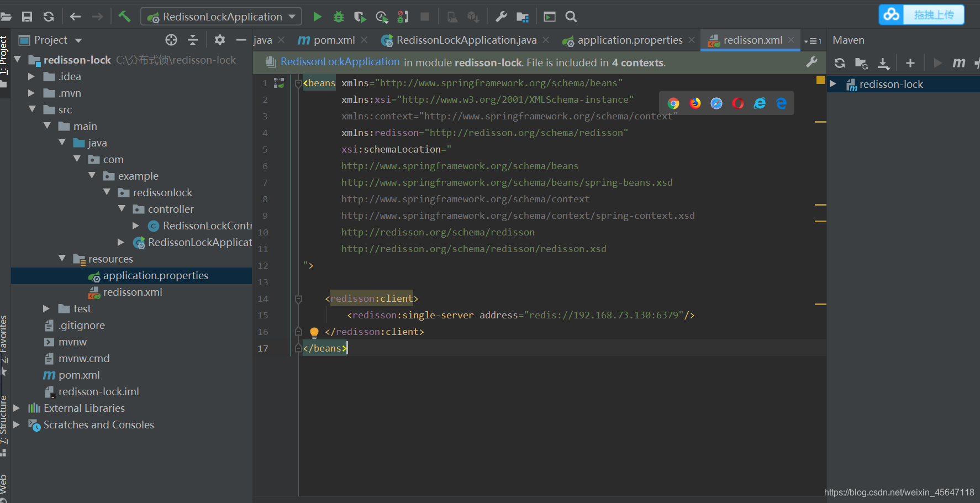Collapse the src folder arrow
The width and height of the screenshot is (980, 503).
[32, 109]
